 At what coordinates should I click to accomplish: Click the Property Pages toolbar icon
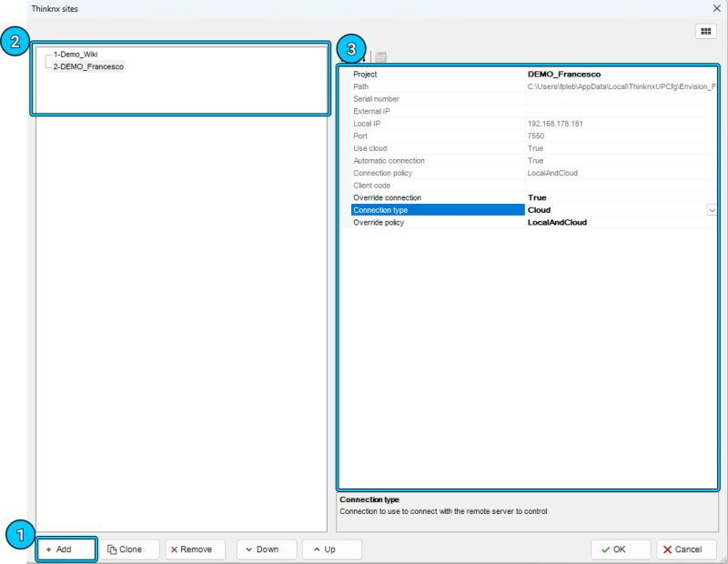[x=380, y=57]
